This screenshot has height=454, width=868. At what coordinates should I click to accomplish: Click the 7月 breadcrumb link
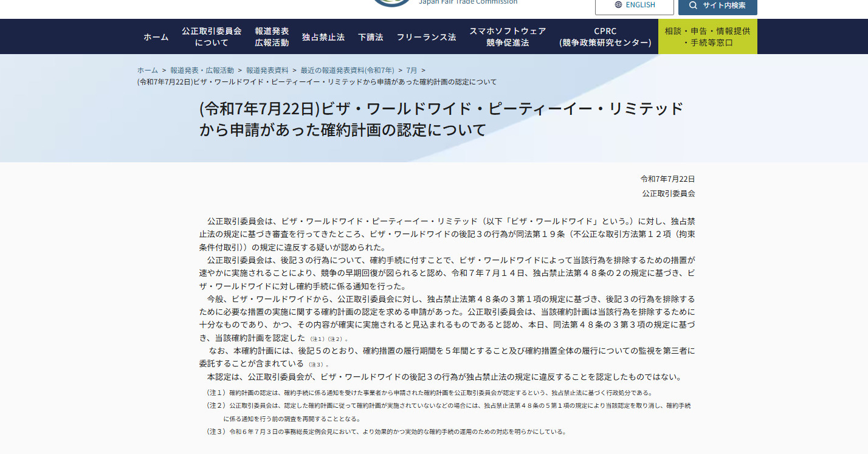(x=412, y=71)
